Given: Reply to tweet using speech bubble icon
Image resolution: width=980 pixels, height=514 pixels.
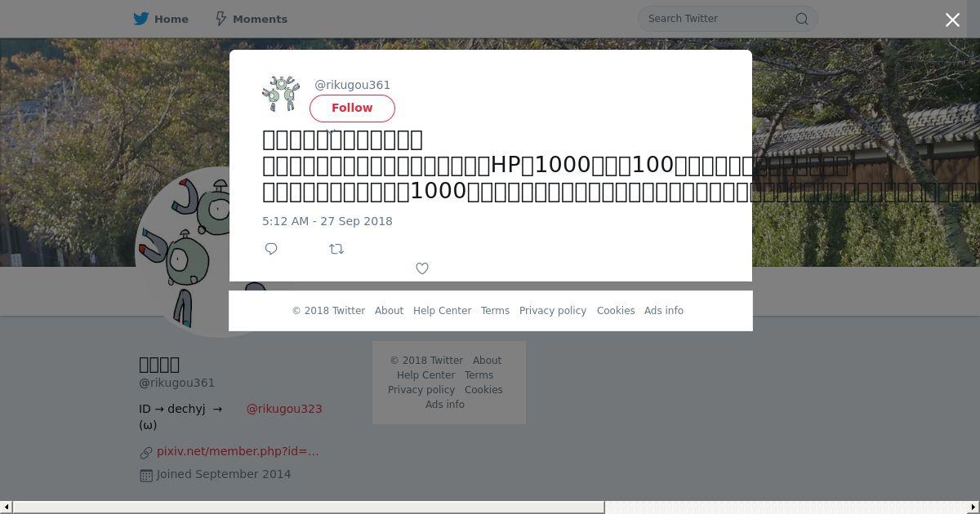Looking at the screenshot, I should click(271, 249).
